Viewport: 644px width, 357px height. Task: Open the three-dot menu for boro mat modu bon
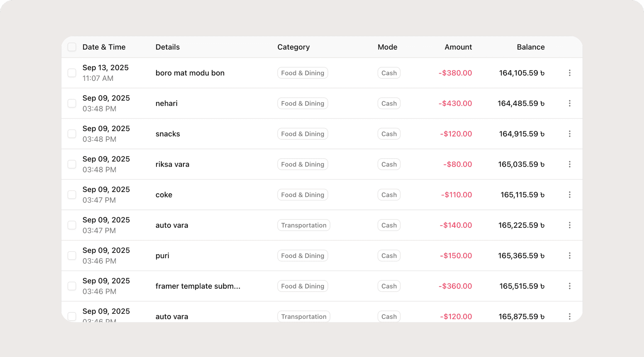(570, 73)
